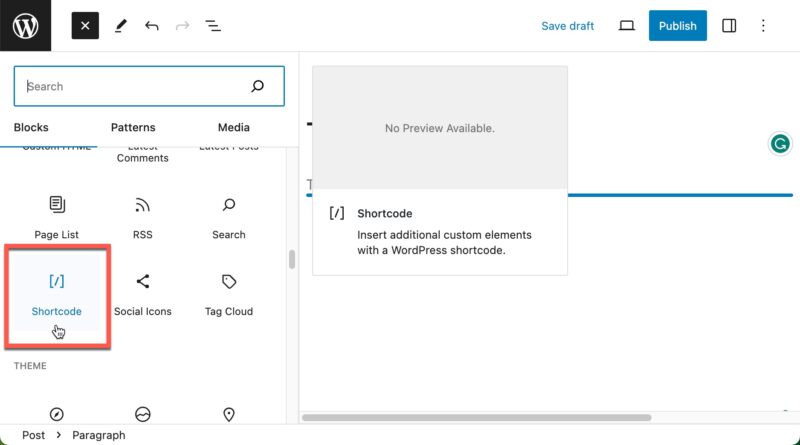Viewport: 800px width, 445px height.
Task: Switch to the Media tab
Action: [234, 128]
